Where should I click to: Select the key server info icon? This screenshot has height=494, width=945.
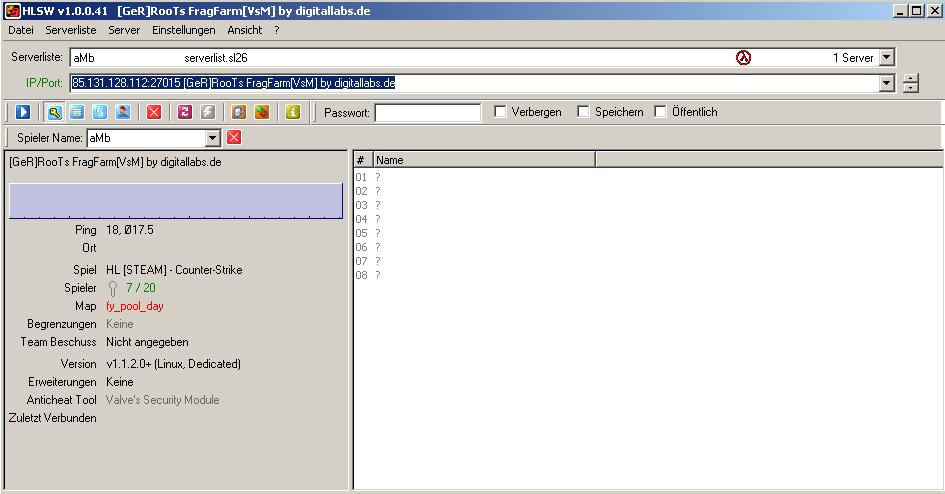point(54,112)
